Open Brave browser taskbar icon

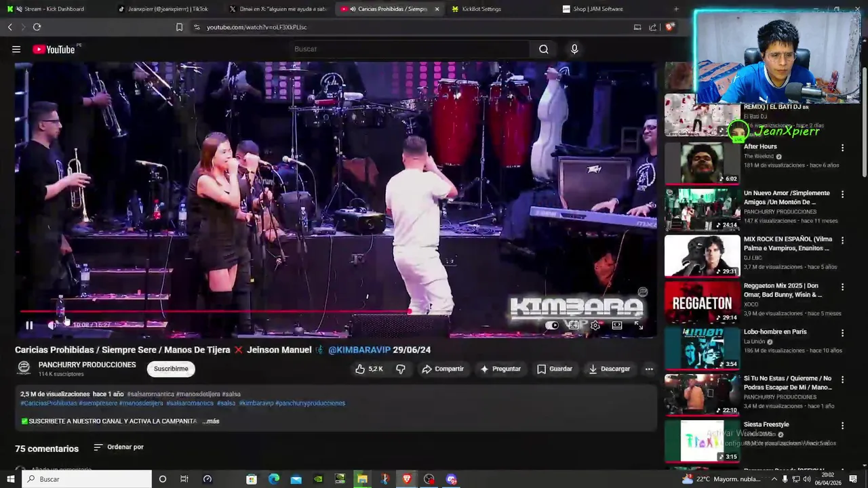coord(407,479)
